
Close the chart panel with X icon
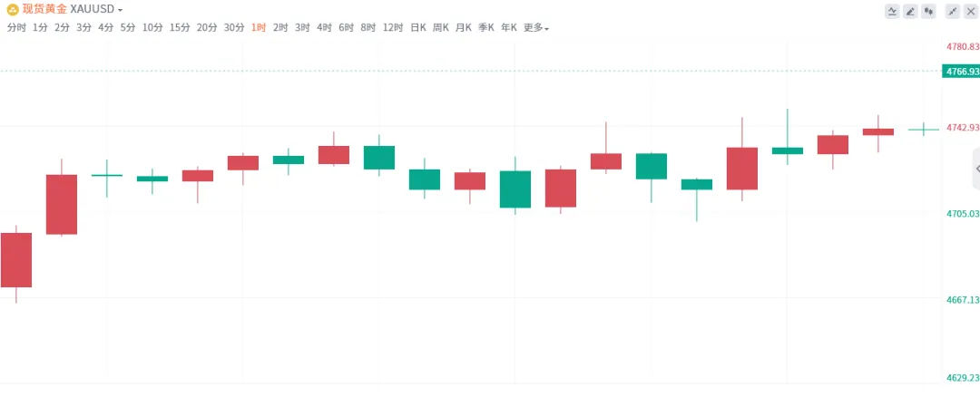pos(970,11)
